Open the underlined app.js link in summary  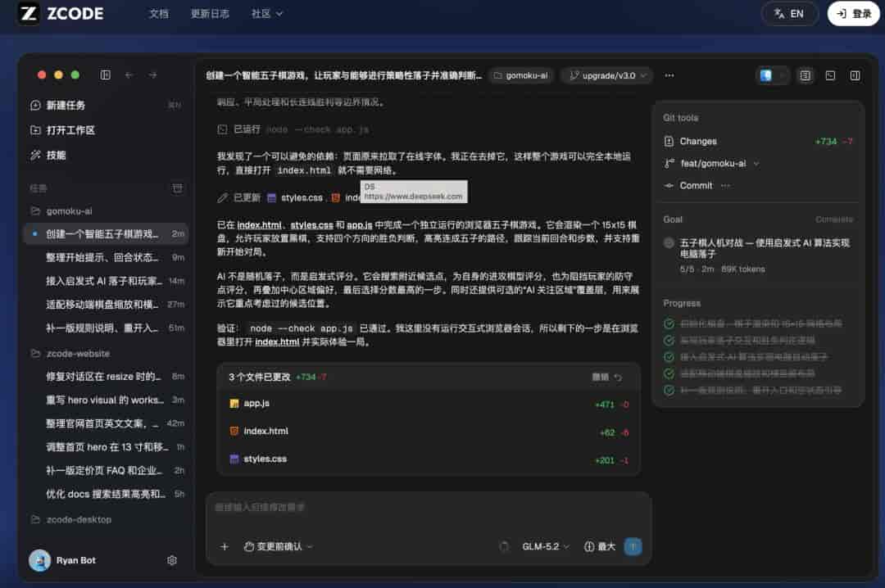[x=359, y=225]
